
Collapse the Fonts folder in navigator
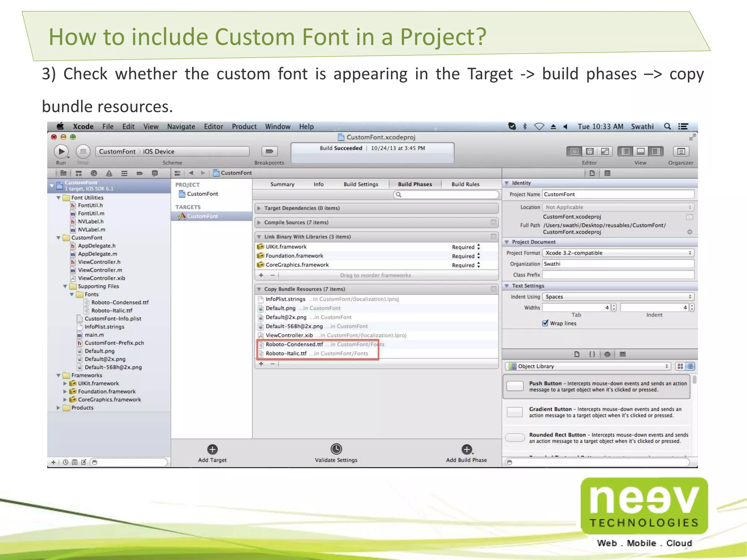(x=72, y=295)
